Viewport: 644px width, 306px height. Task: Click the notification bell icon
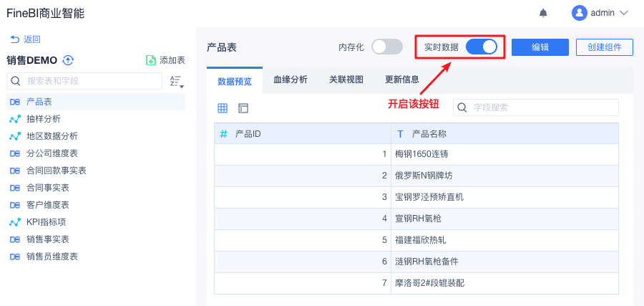pyautogui.click(x=543, y=13)
